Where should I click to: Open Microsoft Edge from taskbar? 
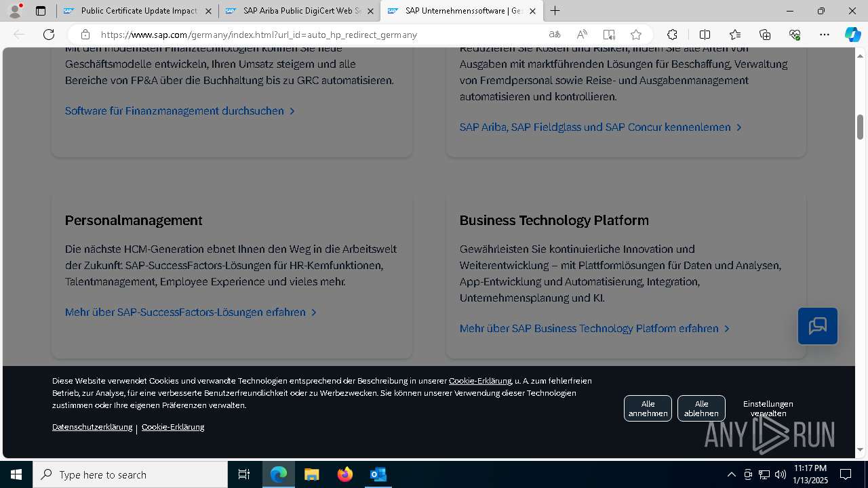click(x=279, y=474)
